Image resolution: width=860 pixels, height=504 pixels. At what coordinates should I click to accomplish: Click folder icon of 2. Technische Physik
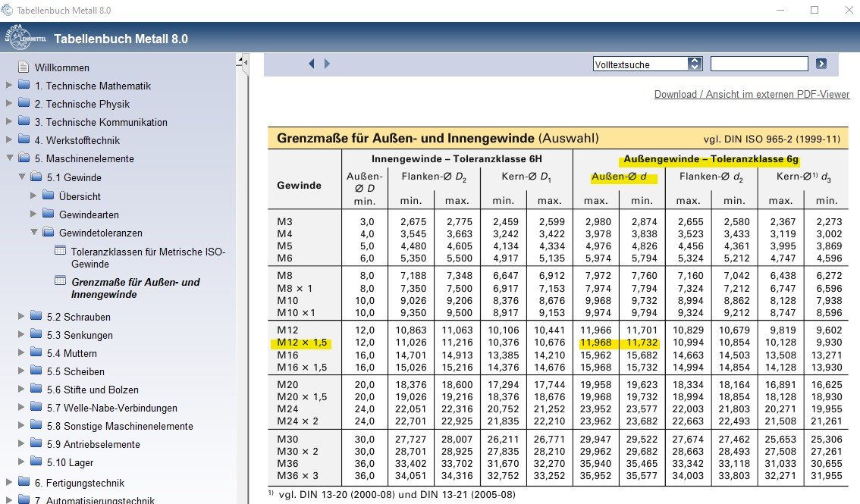[24, 103]
